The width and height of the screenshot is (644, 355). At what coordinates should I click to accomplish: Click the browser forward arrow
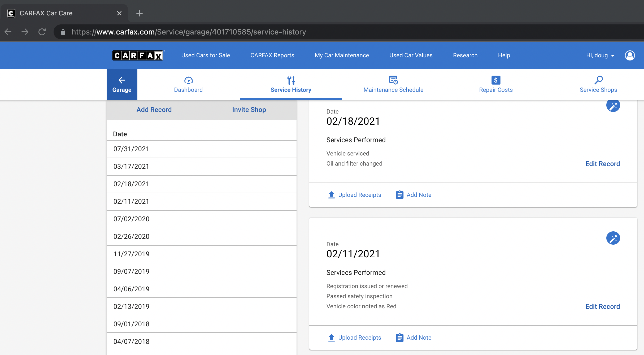[25, 32]
